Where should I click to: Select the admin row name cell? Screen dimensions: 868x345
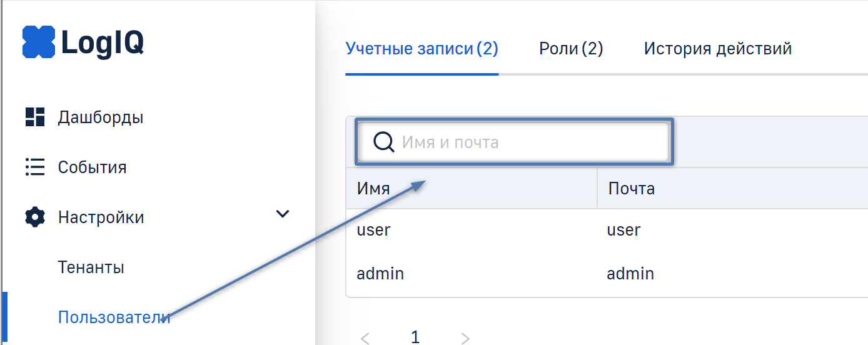pyautogui.click(x=380, y=274)
